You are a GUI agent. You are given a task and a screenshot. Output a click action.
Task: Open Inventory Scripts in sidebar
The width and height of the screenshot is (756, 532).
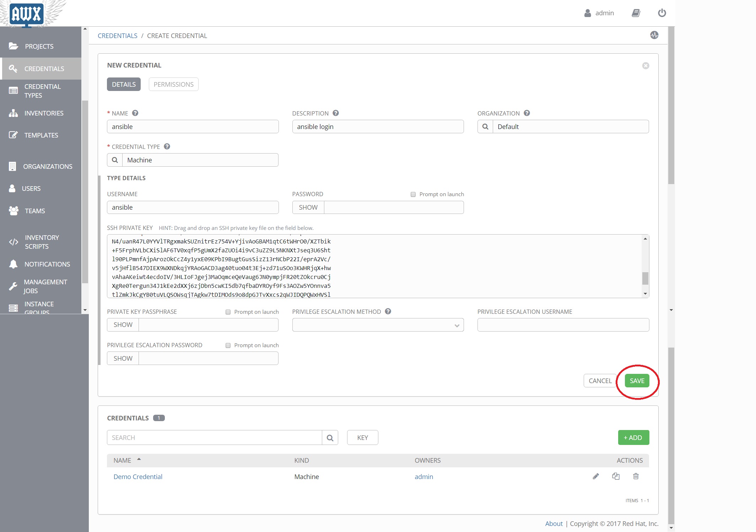coord(41,242)
